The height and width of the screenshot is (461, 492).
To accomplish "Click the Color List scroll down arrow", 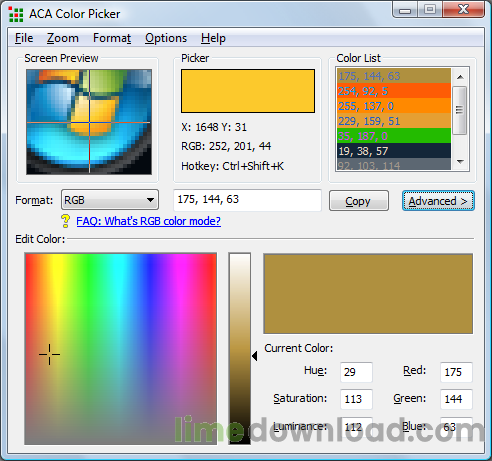I will 460,162.
